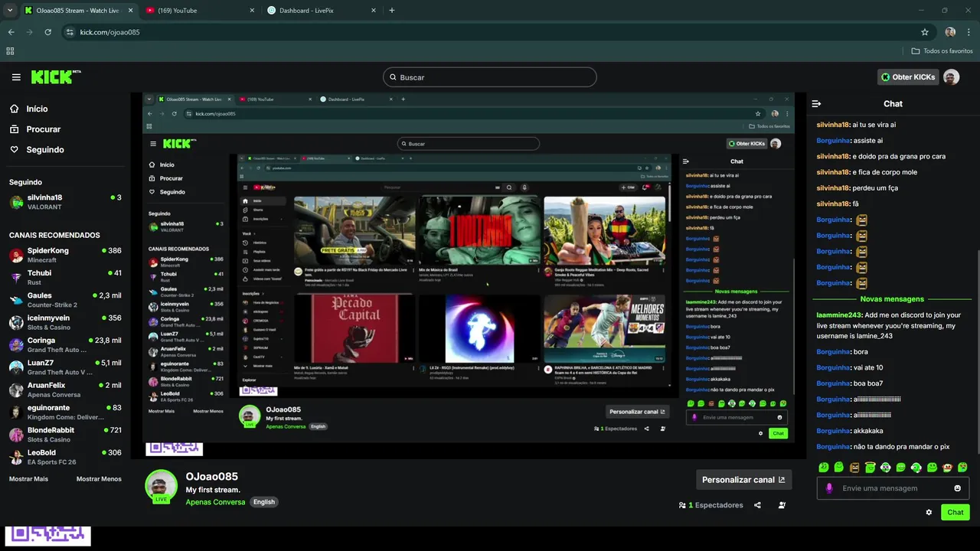Open Coringa recommended channel
Image resolution: width=980 pixels, height=551 pixels.
click(65, 344)
